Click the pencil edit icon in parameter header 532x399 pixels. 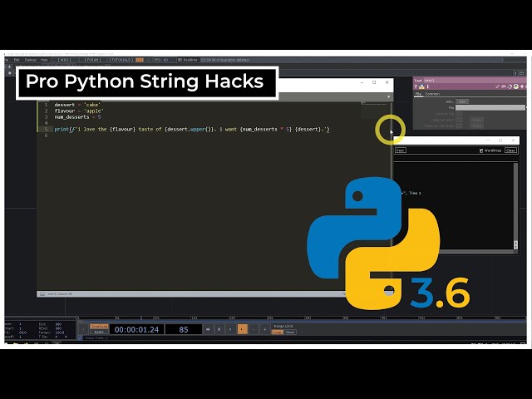coord(497,86)
